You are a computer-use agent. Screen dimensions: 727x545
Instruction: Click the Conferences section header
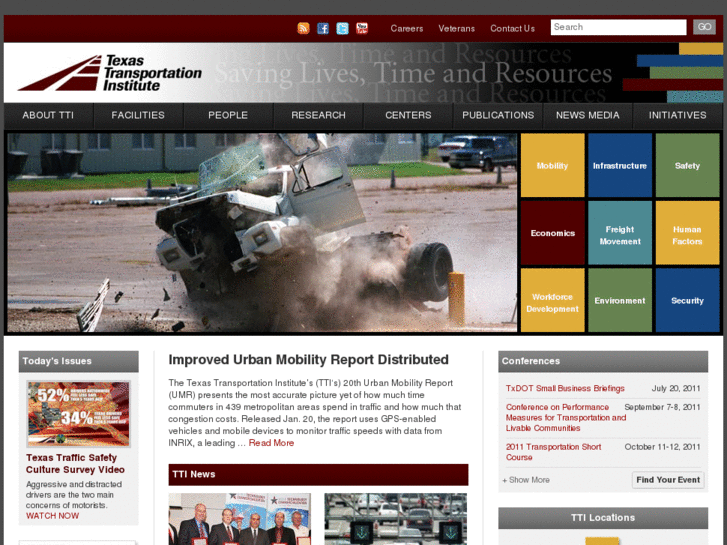(603, 361)
